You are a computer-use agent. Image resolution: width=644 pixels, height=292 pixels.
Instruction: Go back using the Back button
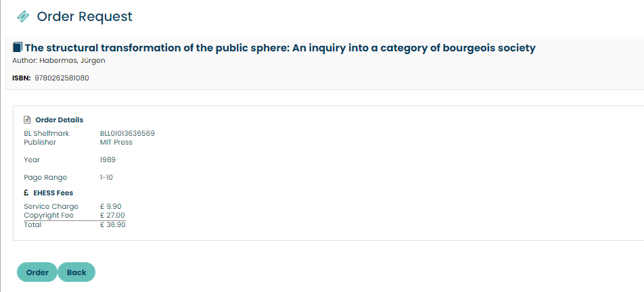pyautogui.click(x=76, y=272)
